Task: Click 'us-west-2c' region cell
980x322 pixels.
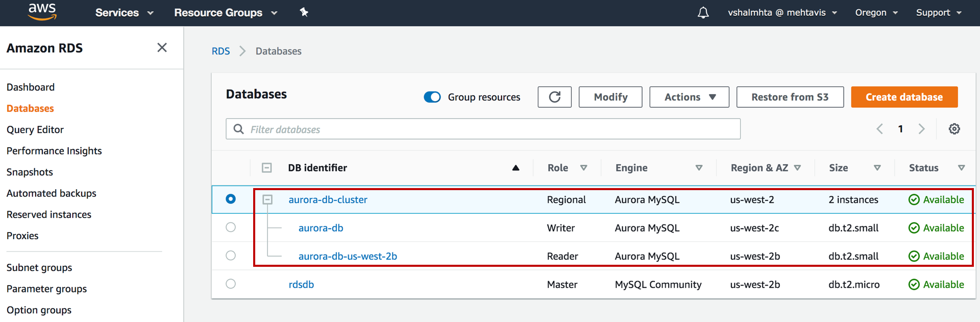Action: [x=754, y=228]
